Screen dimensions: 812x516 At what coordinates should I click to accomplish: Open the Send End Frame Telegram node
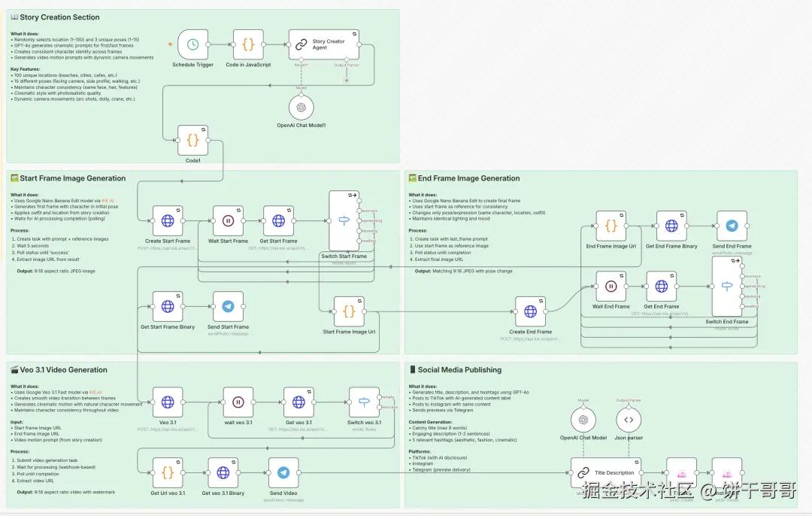(732, 226)
